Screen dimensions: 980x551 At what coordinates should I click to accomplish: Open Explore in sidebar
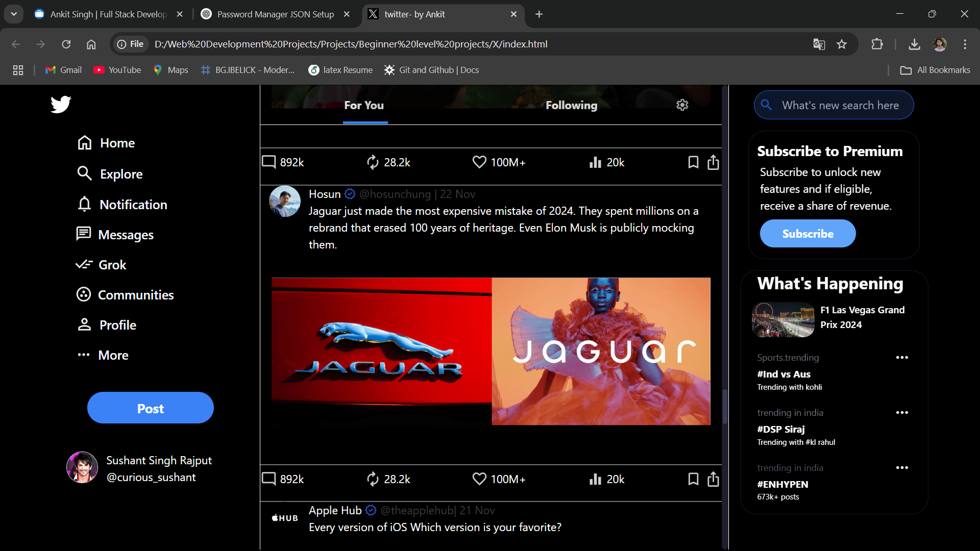pos(110,174)
